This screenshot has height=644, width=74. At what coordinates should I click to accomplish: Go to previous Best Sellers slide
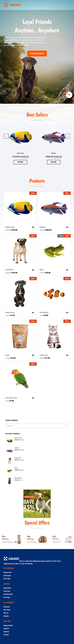click(6, 136)
